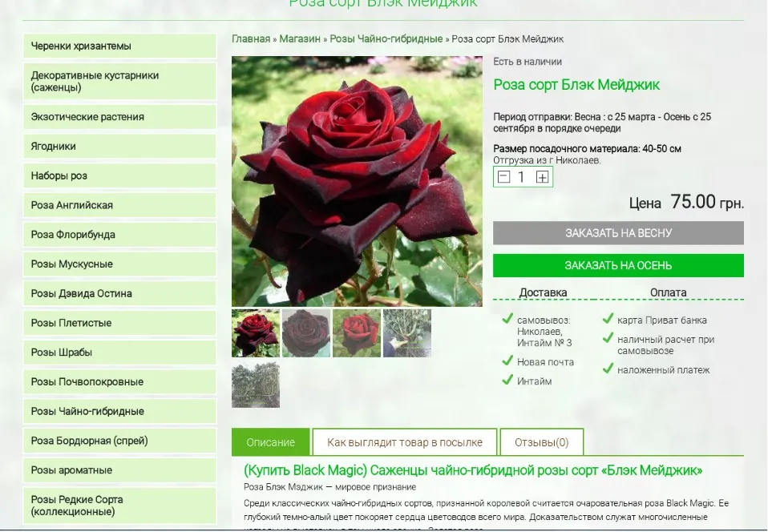This screenshot has width=768, height=532.
Task: Click the plus quantity icon
Action: [x=542, y=177]
